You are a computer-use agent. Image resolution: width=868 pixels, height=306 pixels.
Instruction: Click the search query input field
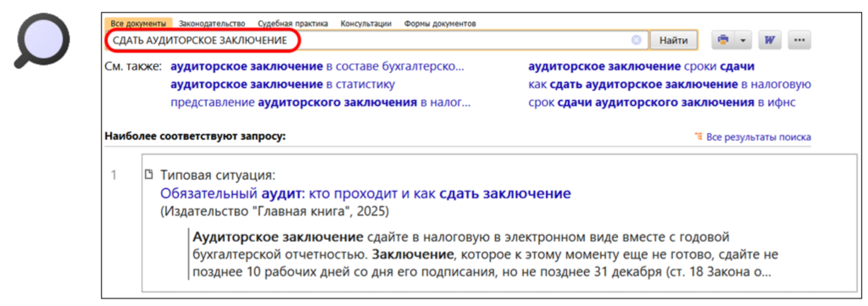tap(376, 41)
